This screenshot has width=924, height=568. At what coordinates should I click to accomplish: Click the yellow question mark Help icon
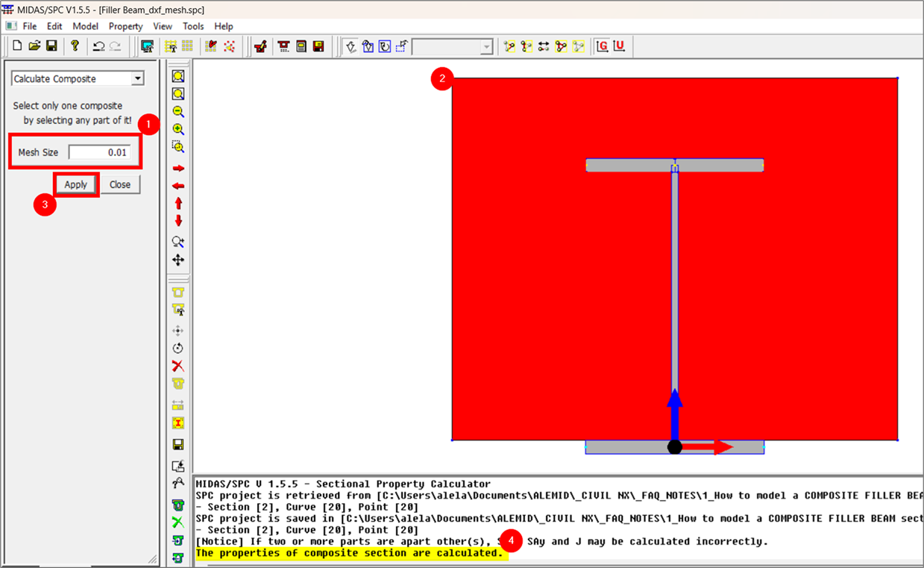75,46
